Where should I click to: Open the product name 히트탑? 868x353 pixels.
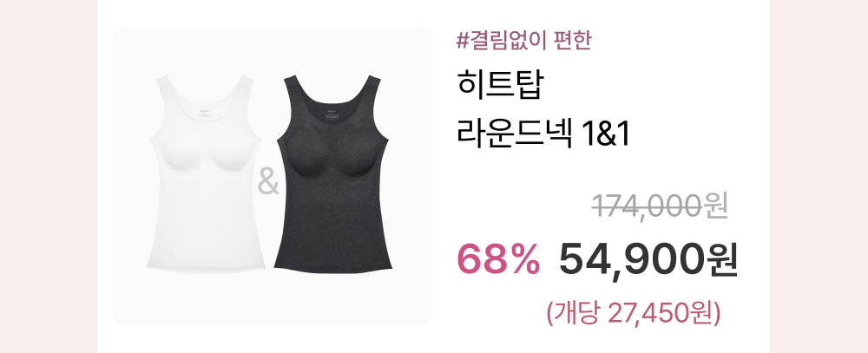[501, 85]
